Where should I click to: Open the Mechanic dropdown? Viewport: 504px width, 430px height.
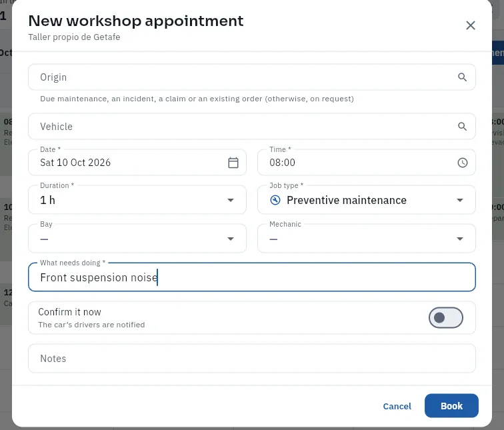(x=367, y=239)
